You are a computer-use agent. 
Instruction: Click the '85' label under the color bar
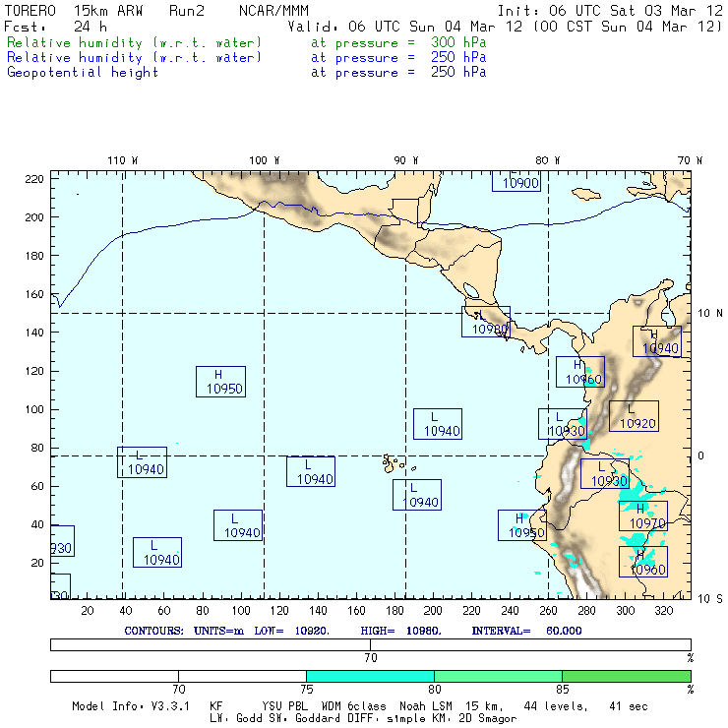point(563,689)
